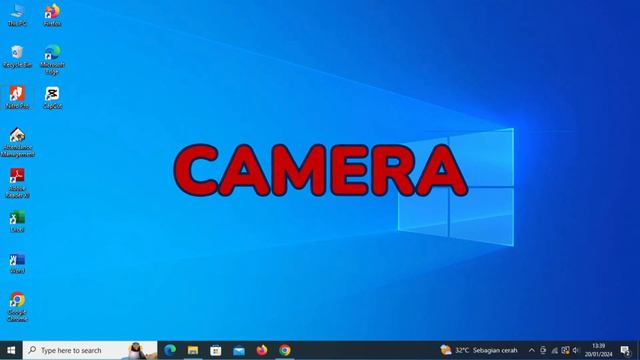Select Word desktop shortcut
This screenshot has height=360, width=640.
tap(17, 262)
